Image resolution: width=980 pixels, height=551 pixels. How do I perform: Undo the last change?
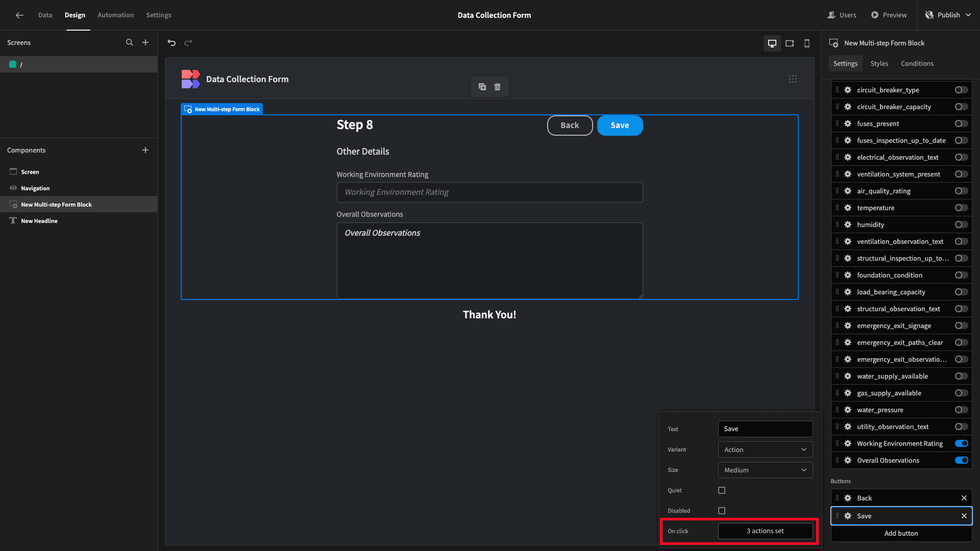pyautogui.click(x=171, y=43)
